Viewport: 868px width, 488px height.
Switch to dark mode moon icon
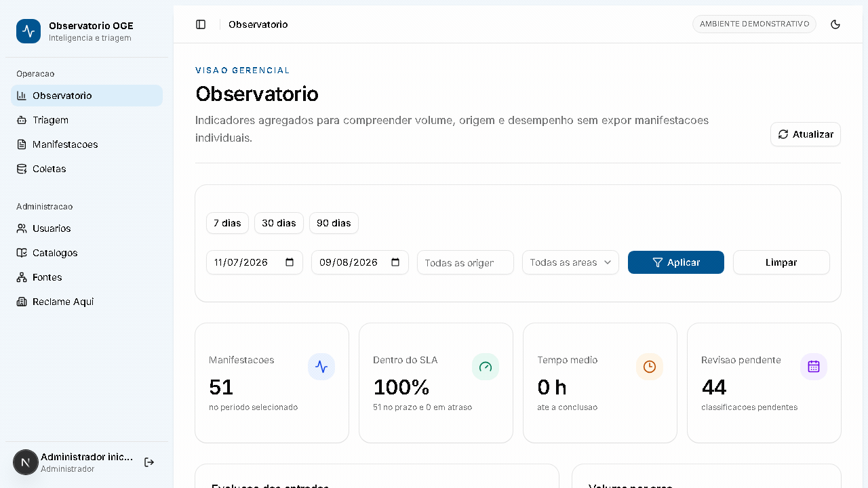click(x=835, y=24)
